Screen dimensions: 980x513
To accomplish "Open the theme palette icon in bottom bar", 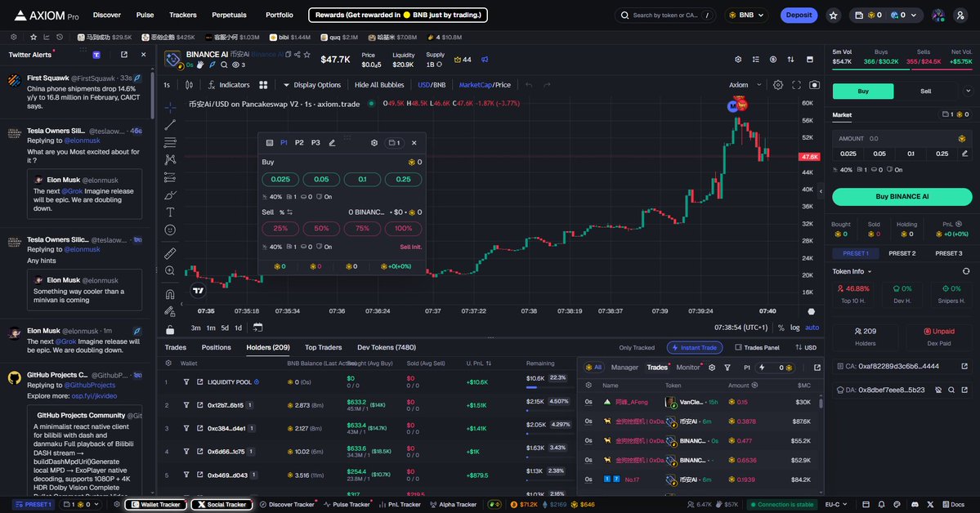I will coord(897,504).
